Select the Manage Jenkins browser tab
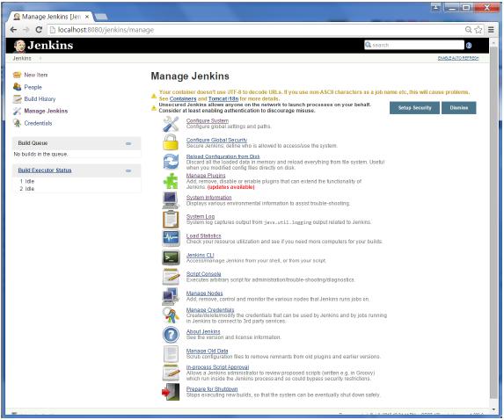The image size is (504, 420). [x=51, y=17]
